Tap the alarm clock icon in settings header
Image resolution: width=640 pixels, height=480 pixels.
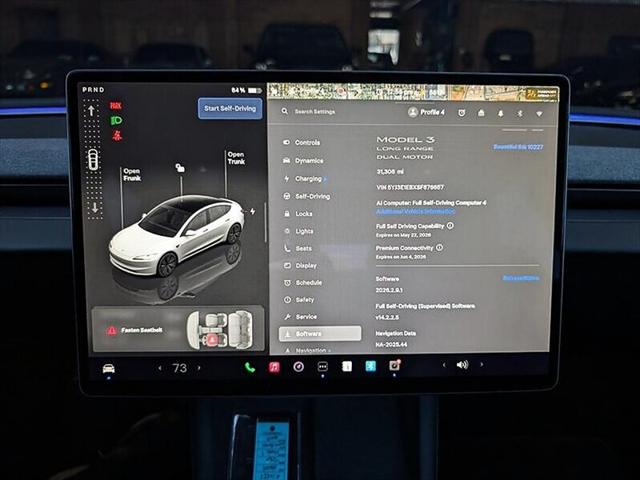coord(462,113)
